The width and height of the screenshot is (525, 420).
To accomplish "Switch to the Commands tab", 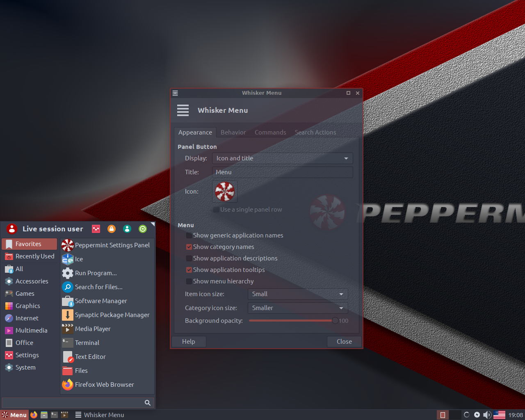I will click(x=270, y=132).
